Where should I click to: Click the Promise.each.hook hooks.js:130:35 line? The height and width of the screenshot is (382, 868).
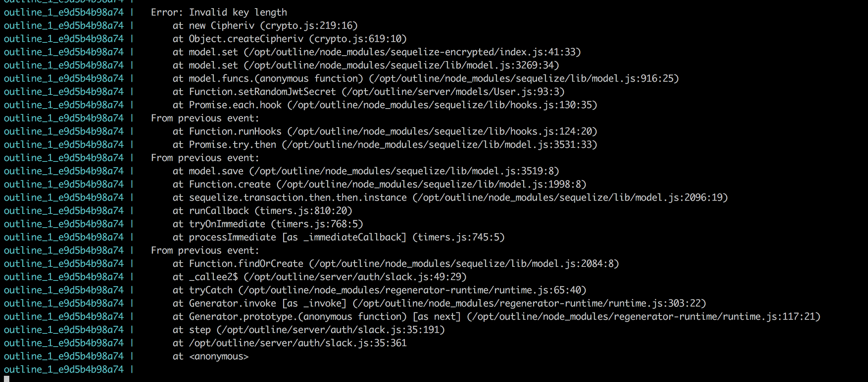[385, 105]
